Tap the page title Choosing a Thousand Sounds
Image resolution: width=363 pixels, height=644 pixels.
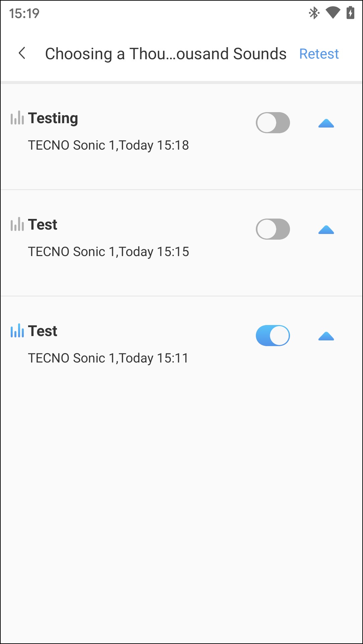click(x=166, y=54)
